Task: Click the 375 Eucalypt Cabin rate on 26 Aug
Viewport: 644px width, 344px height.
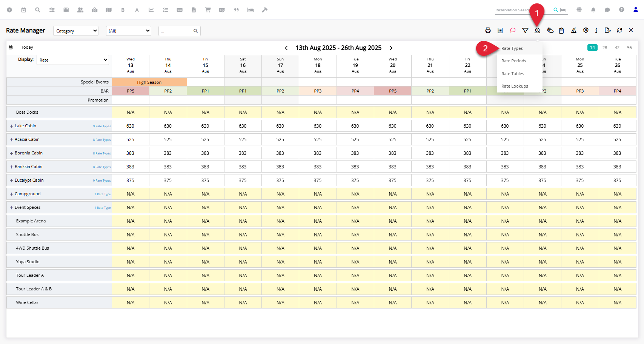Action: [x=617, y=180]
